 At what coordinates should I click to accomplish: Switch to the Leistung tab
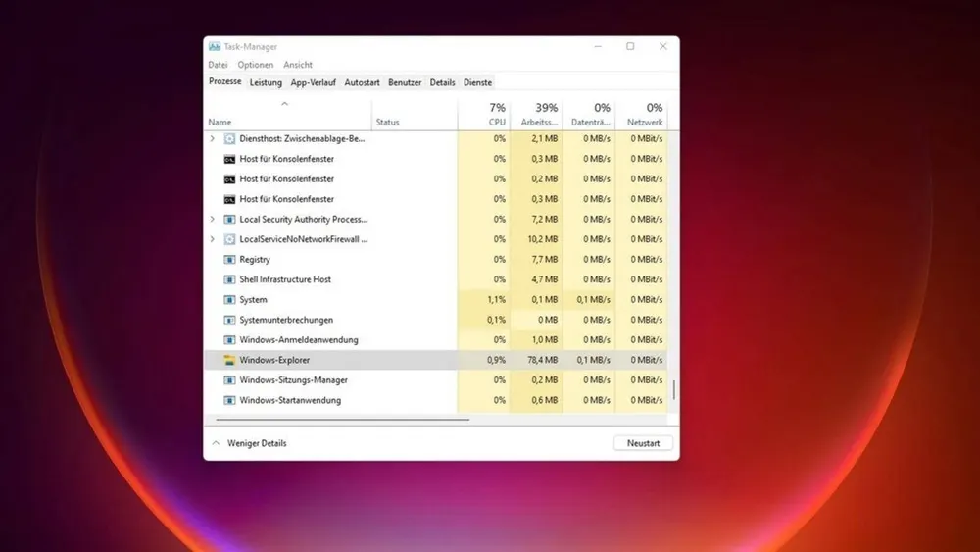tap(266, 83)
